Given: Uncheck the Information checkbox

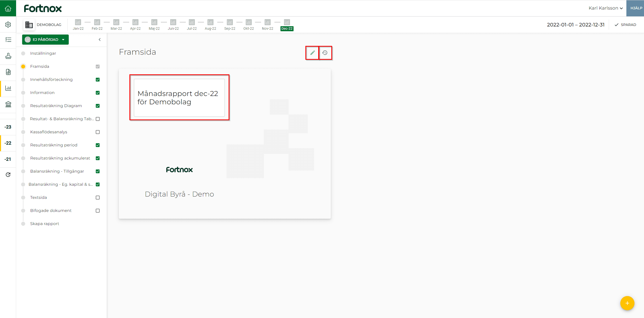Looking at the screenshot, I should tap(98, 93).
